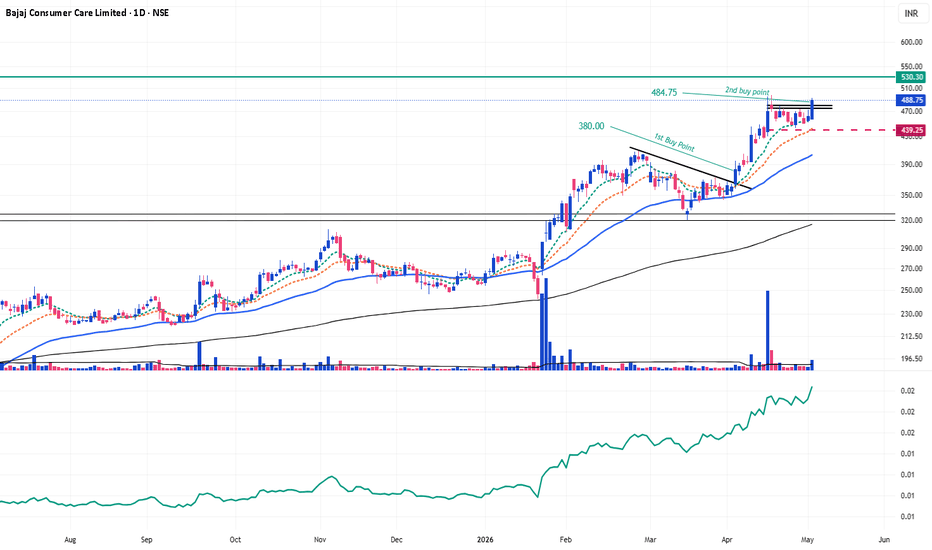
Task: Click the black descending trendline
Action: 690,168
